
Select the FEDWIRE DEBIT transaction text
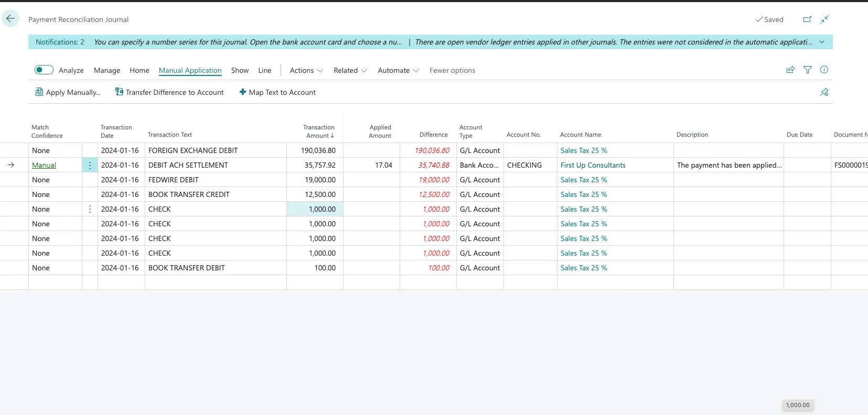click(x=174, y=180)
